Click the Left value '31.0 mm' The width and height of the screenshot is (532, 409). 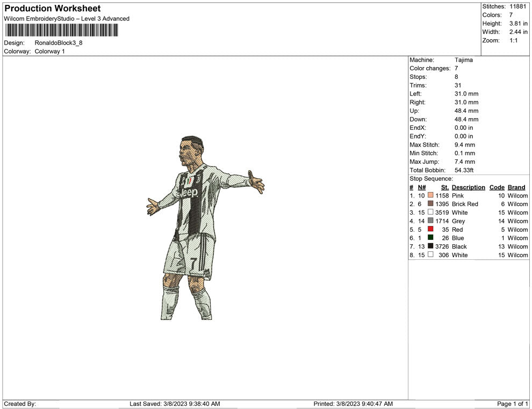[466, 94]
